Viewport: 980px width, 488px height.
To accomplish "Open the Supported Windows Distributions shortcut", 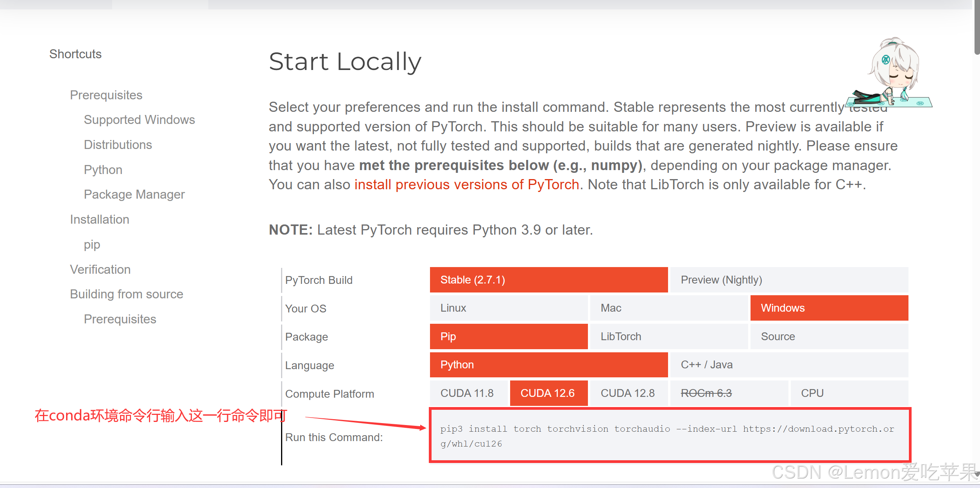I will pyautogui.click(x=139, y=132).
